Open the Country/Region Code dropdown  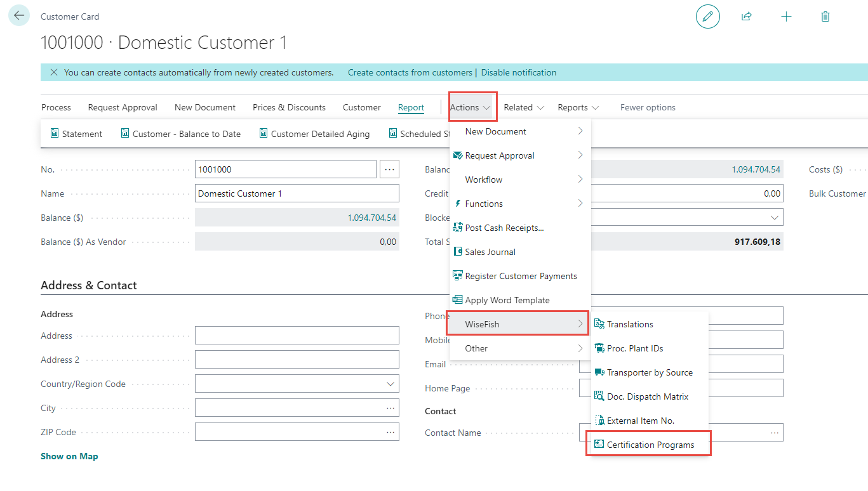[x=390, y=384]
